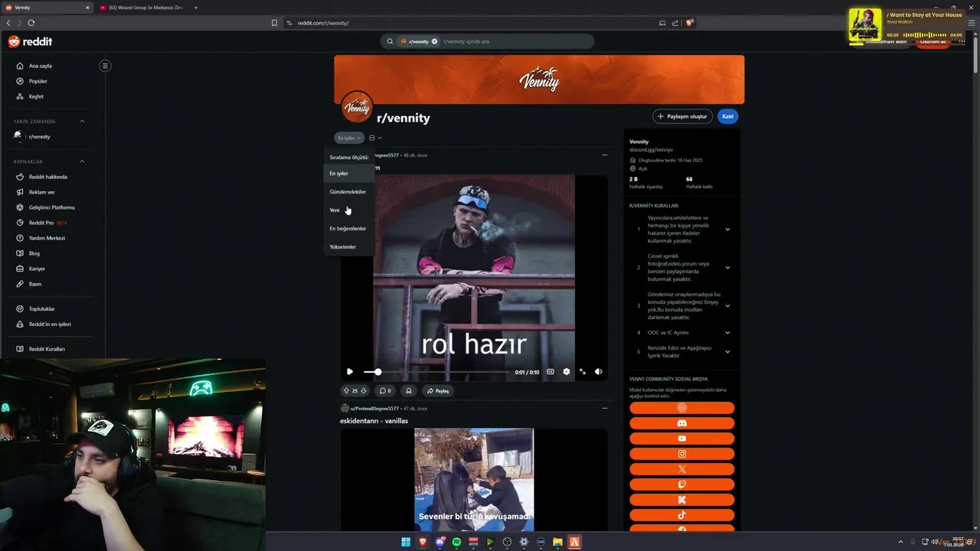Click the orange Instagram button

click(x=681, y=454)
